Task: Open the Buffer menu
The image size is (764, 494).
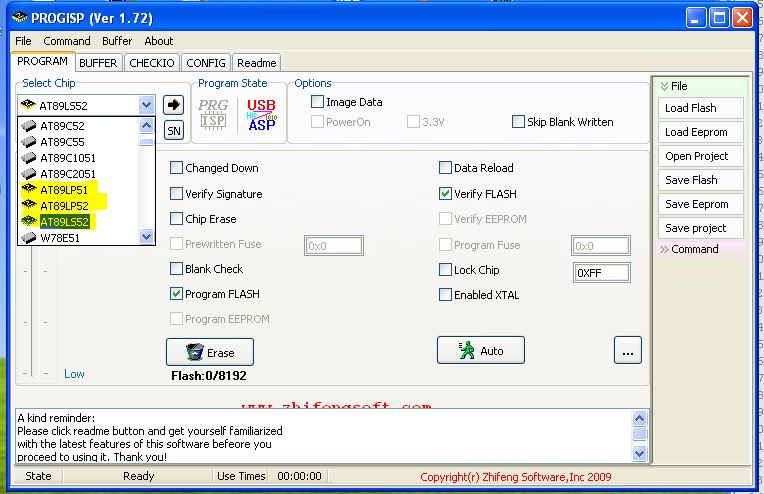Action: [x=117, y=41]
